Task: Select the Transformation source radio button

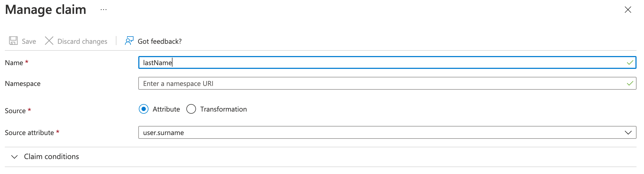Action: pyautogui.click(x=191, y=109)
